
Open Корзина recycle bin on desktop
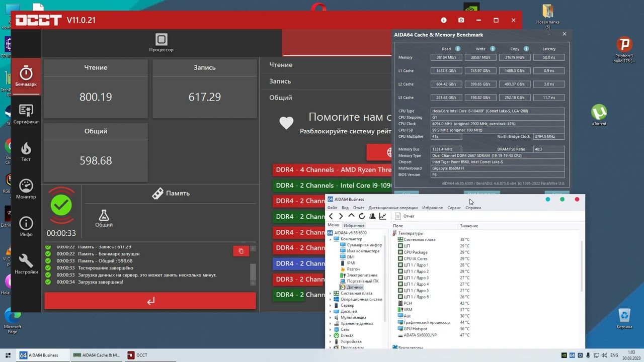[x=624, y=318]
